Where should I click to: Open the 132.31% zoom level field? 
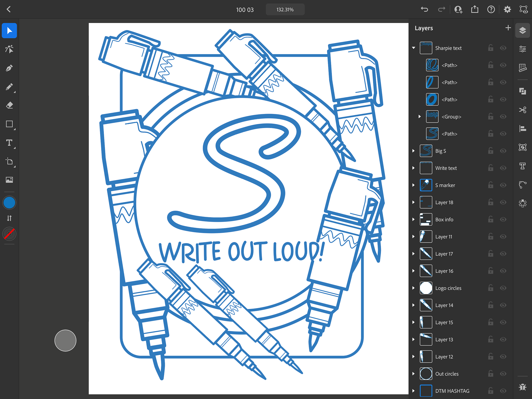tap(285, 9)
